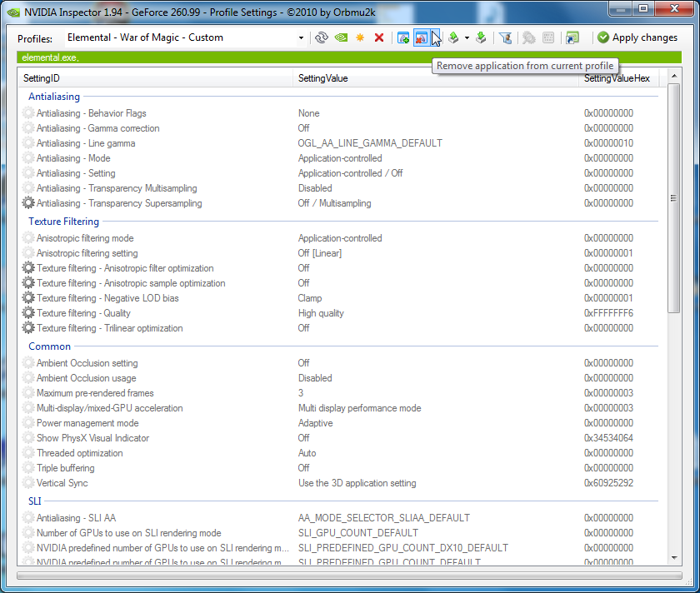The image size is (700, 593).
Task: Select the Maximum pre-rendered frames row
Action: [x=95, y=393]
